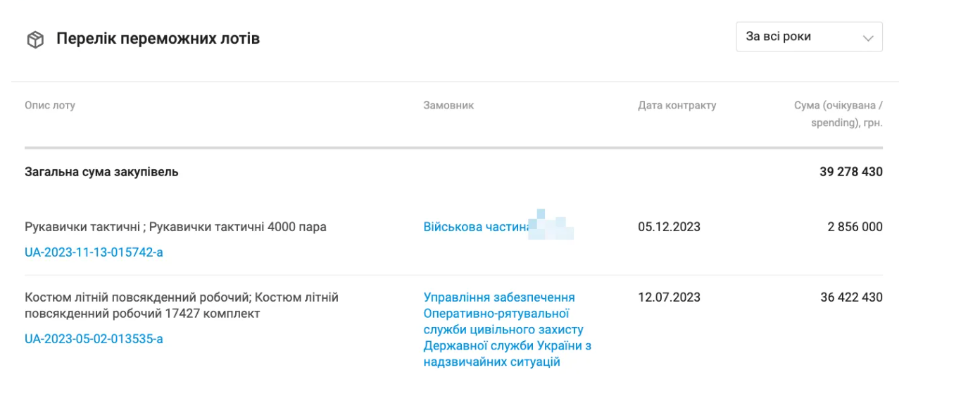Click the amount 36 422 430
Screen dimensions: 980x413
(x=851, y=297)
